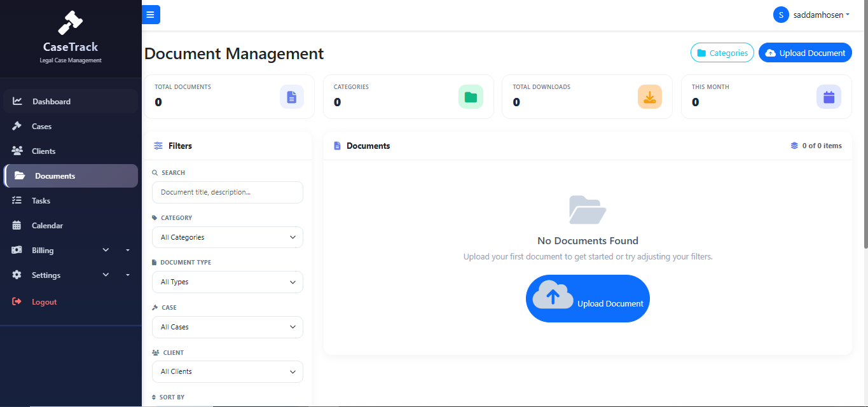Open the saddamhosen user menu
868x407 pixels.
point(811,15)
